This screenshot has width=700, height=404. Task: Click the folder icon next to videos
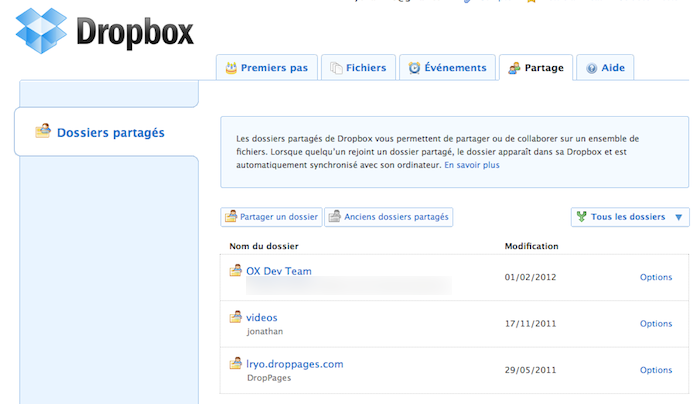pos(236,317)
